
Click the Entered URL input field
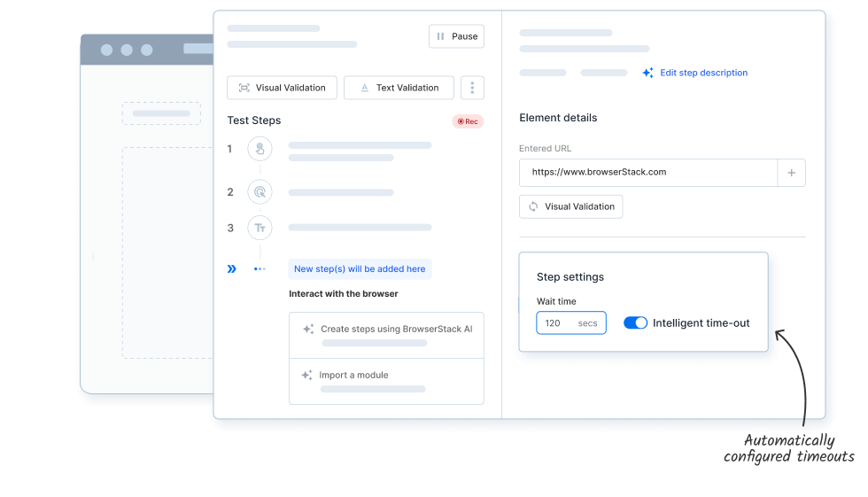coord(647,173)
